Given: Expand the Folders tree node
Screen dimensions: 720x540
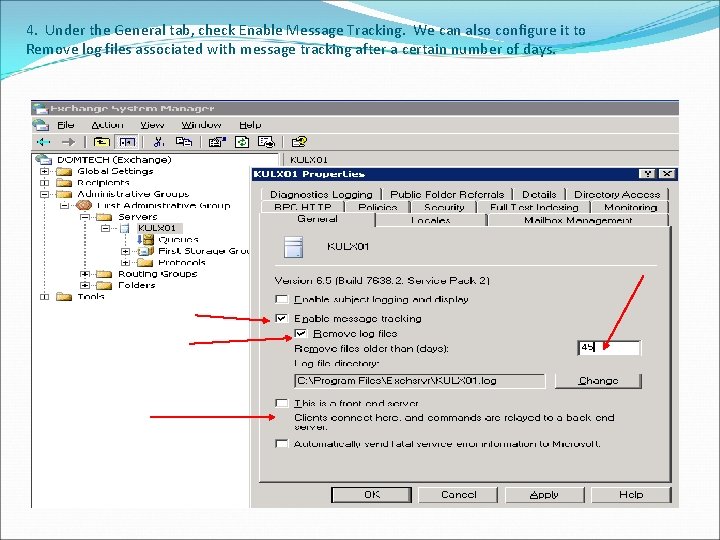Looking at the screenshot, I should (85, 285).
